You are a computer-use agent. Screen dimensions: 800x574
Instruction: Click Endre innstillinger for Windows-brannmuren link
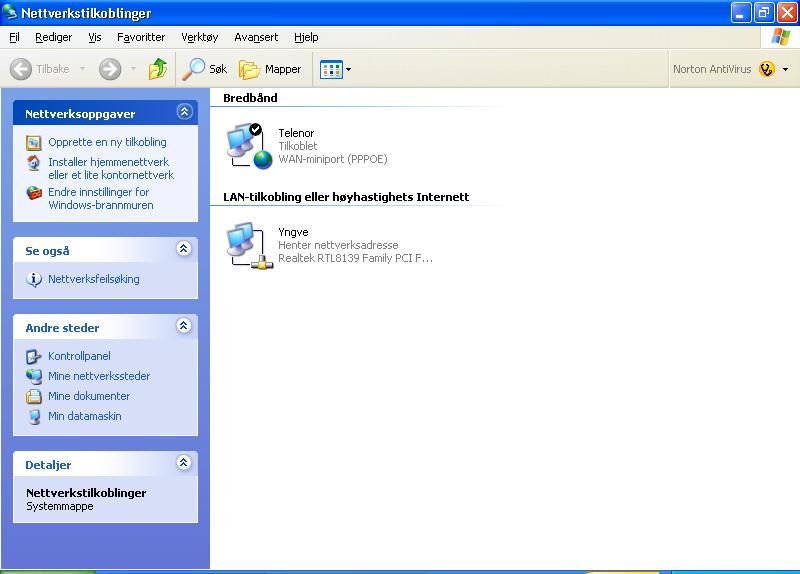[101, 198]
